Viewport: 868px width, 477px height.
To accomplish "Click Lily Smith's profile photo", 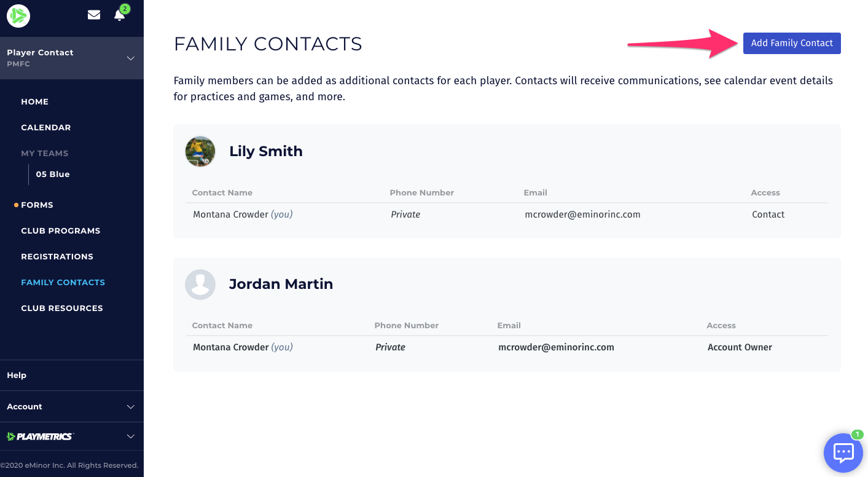I will tap(200, 151).
